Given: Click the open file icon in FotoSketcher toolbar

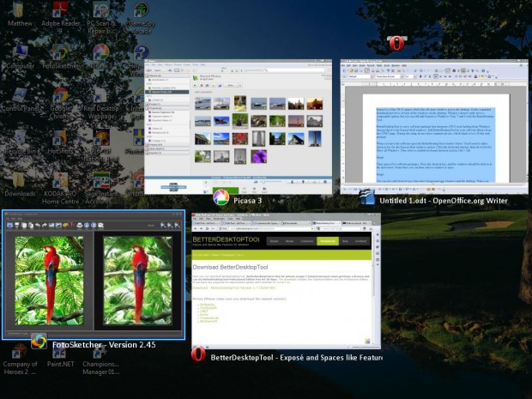Looking at the screenshot, I should [x=9, y=225].
